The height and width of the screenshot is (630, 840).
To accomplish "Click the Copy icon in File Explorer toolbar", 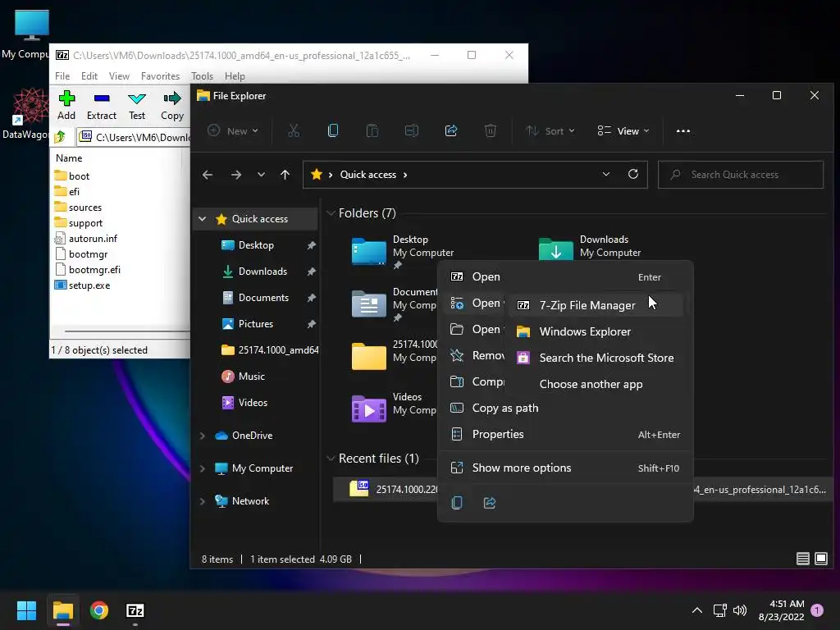I will point(333,130).
